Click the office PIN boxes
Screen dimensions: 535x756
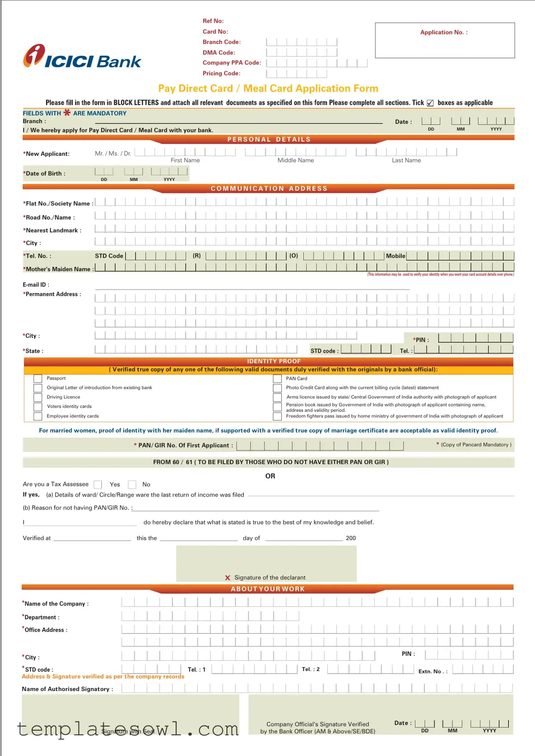point(469,655)
